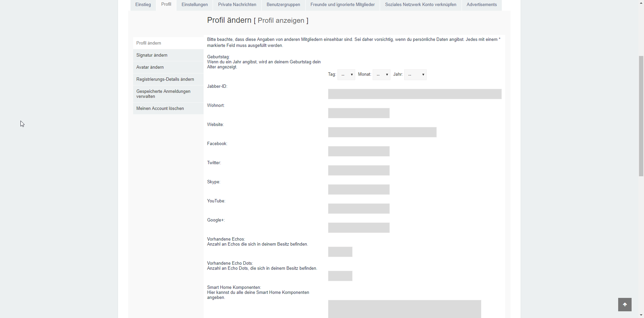Open Soziales Netzwerk Konto verknüpfen tab
The image size is (644, 318).
tap(421, 5)
